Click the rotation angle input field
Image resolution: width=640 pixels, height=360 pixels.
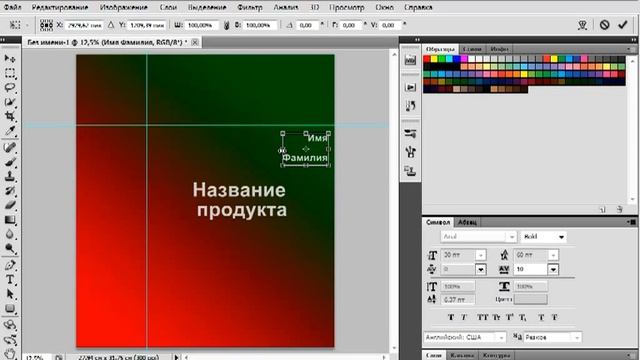coord(309,25)
